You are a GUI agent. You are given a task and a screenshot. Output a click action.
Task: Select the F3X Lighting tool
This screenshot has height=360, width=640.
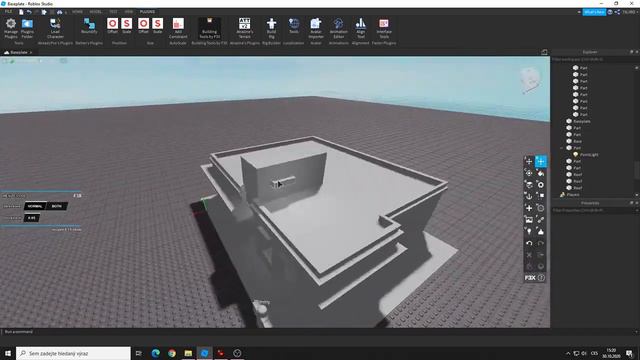click(x=529, y=231)
